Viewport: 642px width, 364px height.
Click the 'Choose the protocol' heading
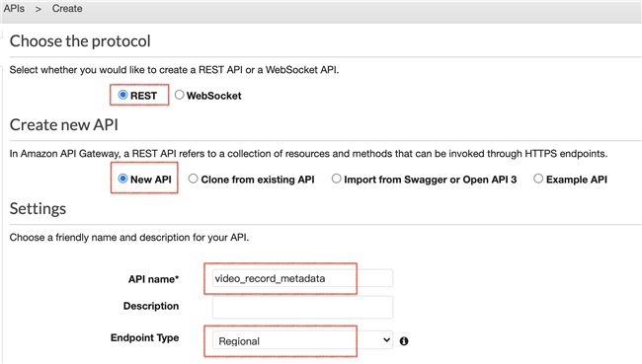[80, 41]
